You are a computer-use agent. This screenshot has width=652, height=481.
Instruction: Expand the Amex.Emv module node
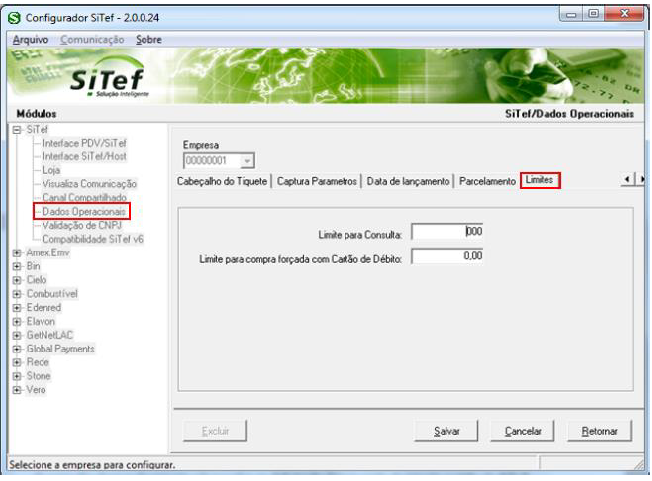(x=17, y=253)
